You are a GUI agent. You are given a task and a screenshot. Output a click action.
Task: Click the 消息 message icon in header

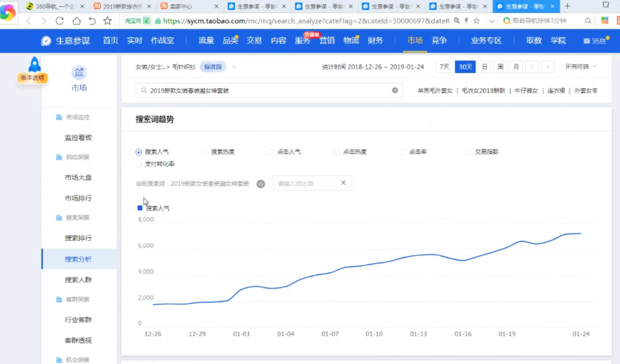pyautogui.click(x=587, y=41)
